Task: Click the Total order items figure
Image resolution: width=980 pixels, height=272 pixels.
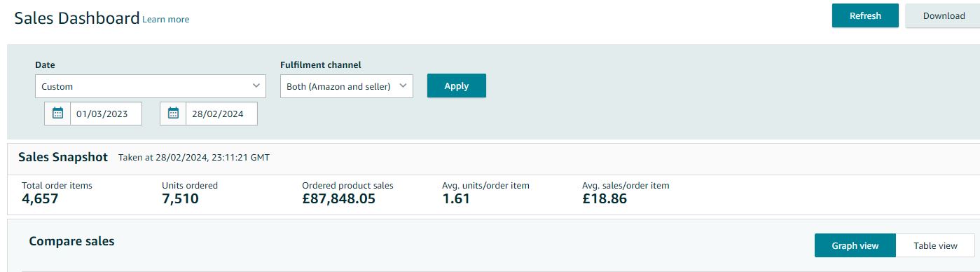Action: (x=40, y=199)
